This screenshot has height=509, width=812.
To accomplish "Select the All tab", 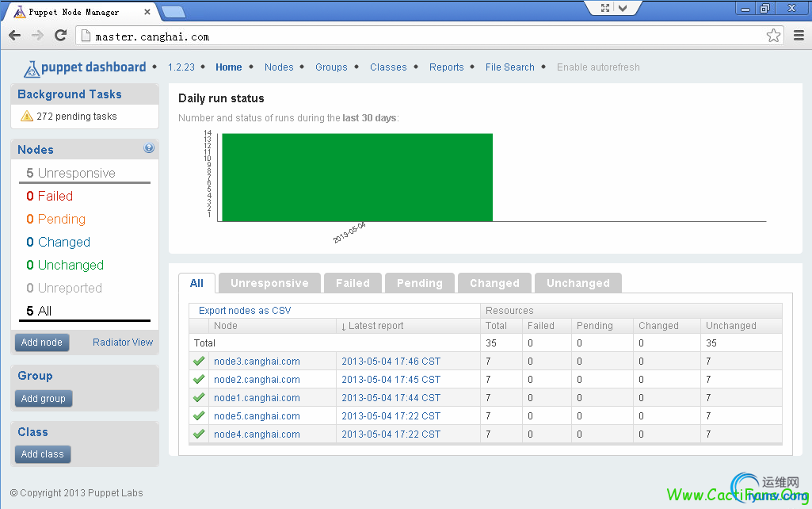I will pos(196,283).
